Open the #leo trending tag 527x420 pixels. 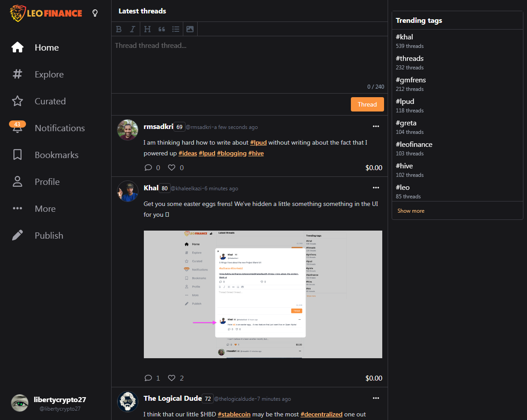[402, 187]
